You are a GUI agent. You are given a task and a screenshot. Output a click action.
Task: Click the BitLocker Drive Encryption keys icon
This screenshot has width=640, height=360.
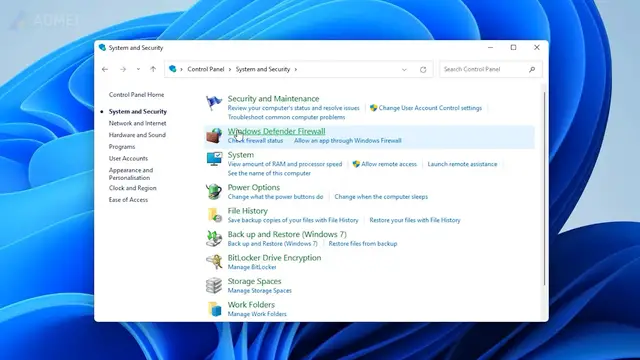(214, 262)
